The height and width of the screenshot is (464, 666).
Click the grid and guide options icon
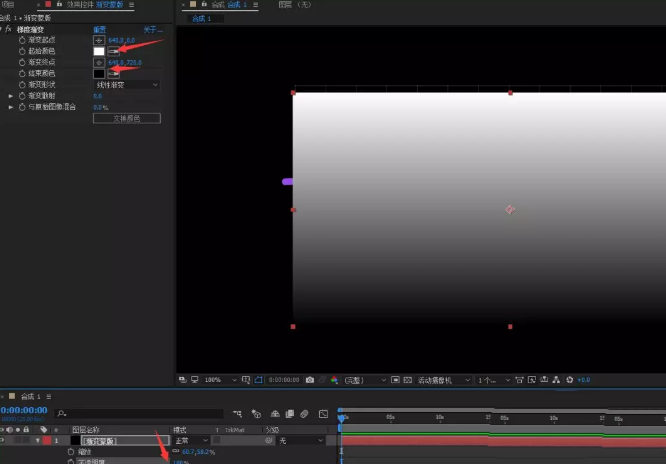coord(246,380)
